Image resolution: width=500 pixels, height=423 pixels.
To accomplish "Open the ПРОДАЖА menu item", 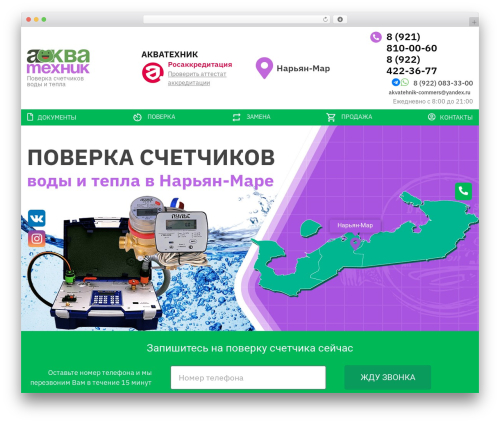I will pyautogui.click(x=356, y=117).
